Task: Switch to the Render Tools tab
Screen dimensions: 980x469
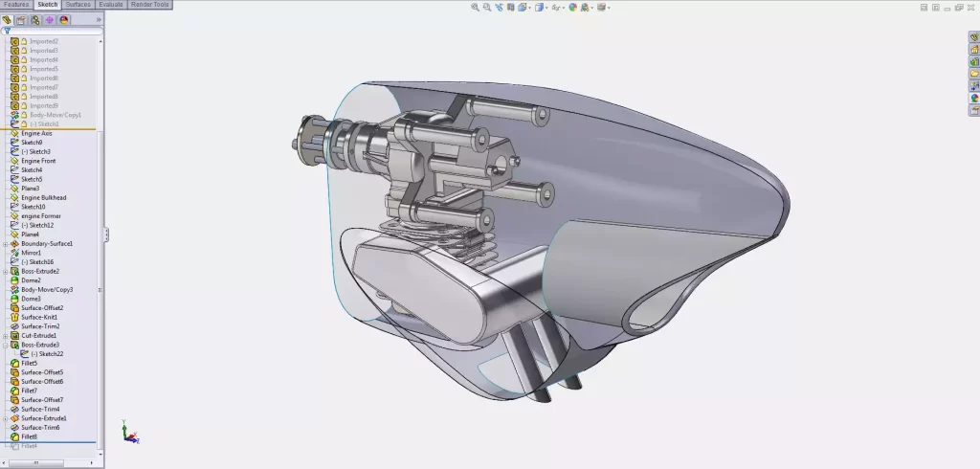Action: tap(149, 5)
